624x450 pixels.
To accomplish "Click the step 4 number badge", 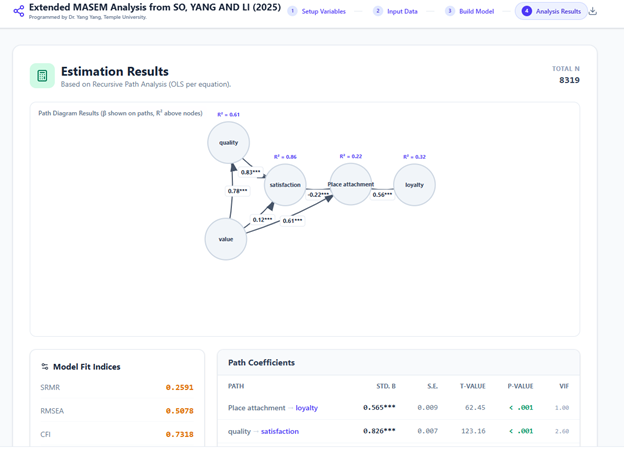I will (x=527, y=11).
